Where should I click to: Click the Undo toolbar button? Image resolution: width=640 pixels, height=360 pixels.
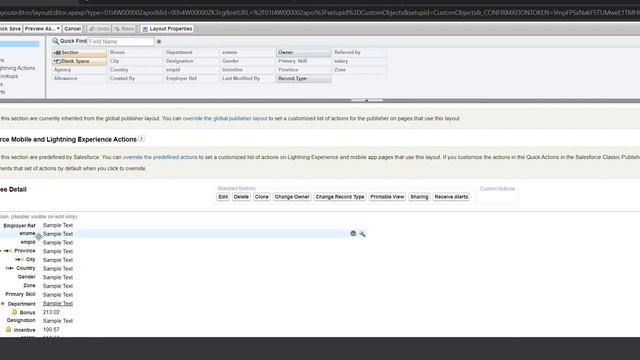[x=99, y=29]
